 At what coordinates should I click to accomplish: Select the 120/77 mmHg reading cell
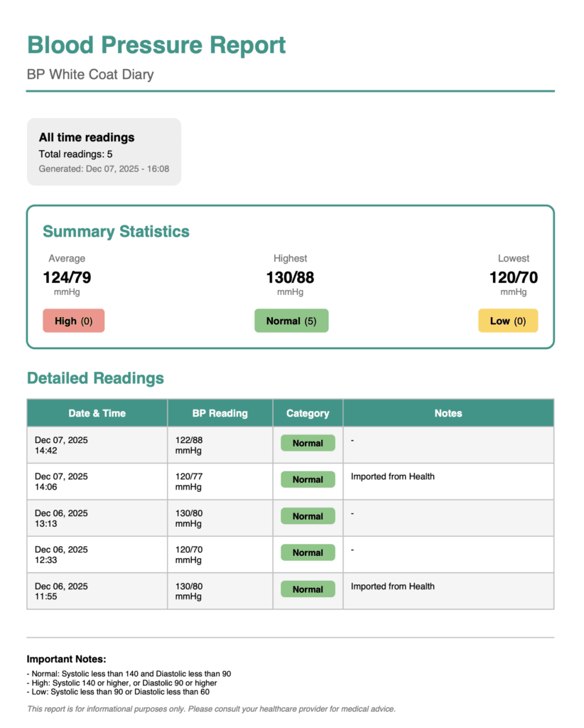[220, 481]
